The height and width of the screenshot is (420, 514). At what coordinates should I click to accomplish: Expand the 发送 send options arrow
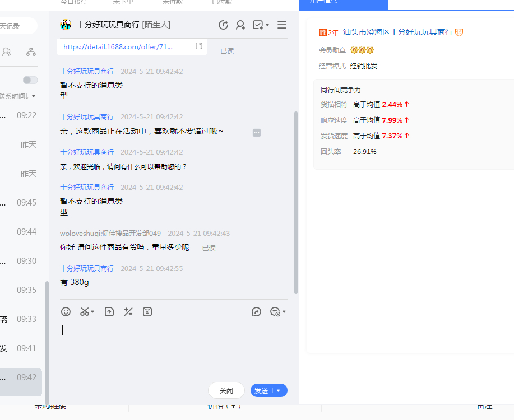pyautogui.click(x=279, y=391)
